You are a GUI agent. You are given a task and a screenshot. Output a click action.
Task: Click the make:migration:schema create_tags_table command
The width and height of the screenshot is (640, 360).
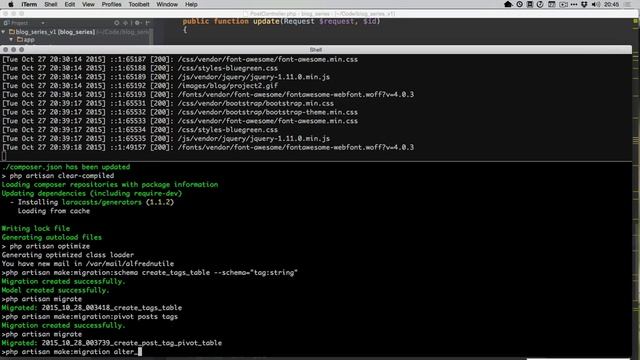[149, 272]
